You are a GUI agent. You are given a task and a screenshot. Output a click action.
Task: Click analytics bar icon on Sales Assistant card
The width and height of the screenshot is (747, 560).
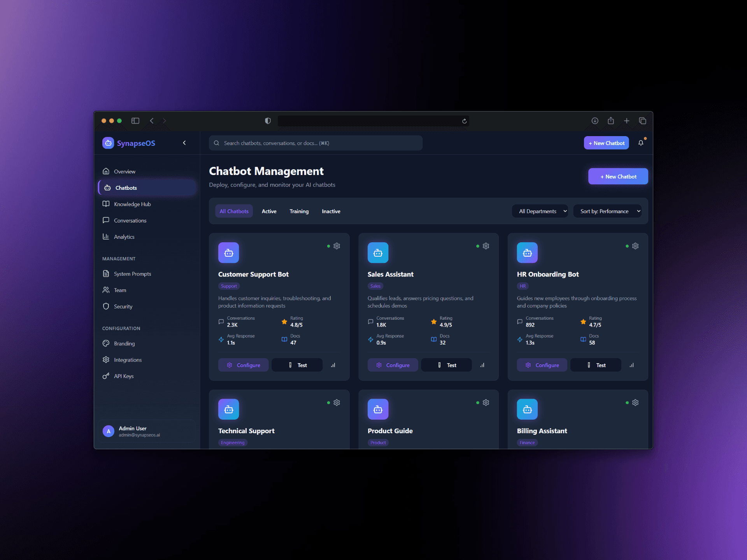pyautogui.click(x=482, y=365)
